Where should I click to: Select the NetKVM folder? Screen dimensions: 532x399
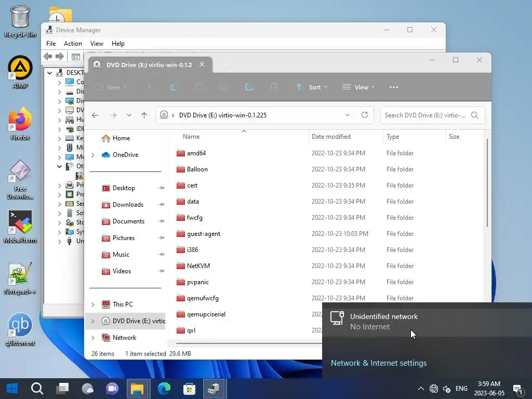click(198, 266)
